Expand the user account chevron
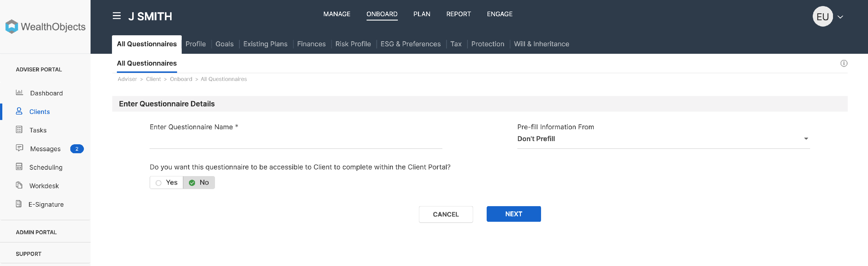This screenshot has height=266, width=868. 841,17
